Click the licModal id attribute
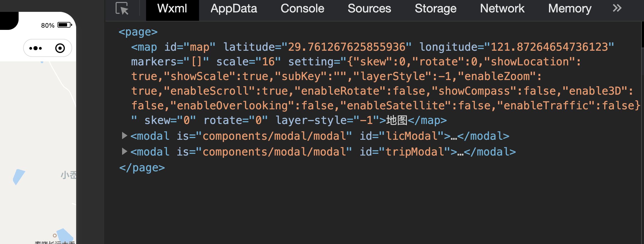Screen dimensions: 644x244 point(402,136)
